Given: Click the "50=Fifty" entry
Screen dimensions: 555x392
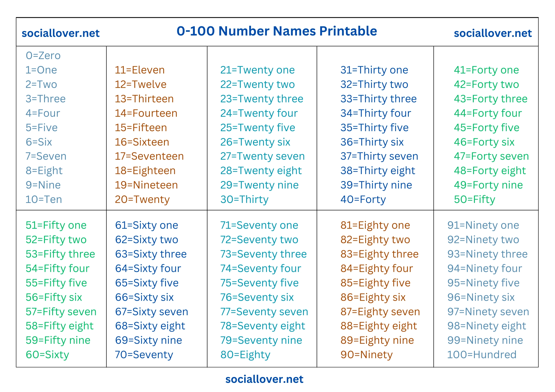Looking at the screenshot, I should coord(474,199).
